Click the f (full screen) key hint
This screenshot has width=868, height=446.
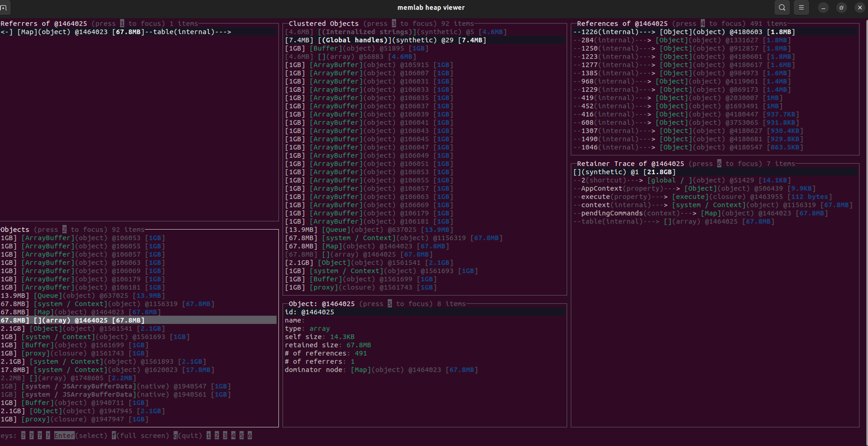pos(141,436)
